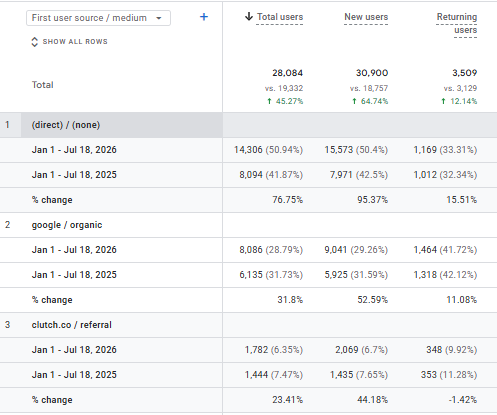Click comparison value vs. 19,332
The width and height of the screenshot is (497, 415).
point(284,88)
